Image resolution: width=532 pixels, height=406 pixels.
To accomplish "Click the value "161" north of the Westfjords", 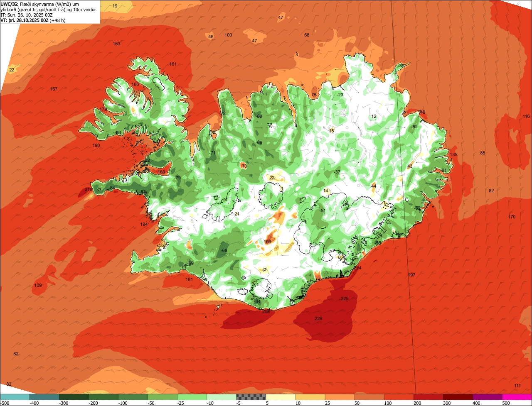I will coord(173,64).
